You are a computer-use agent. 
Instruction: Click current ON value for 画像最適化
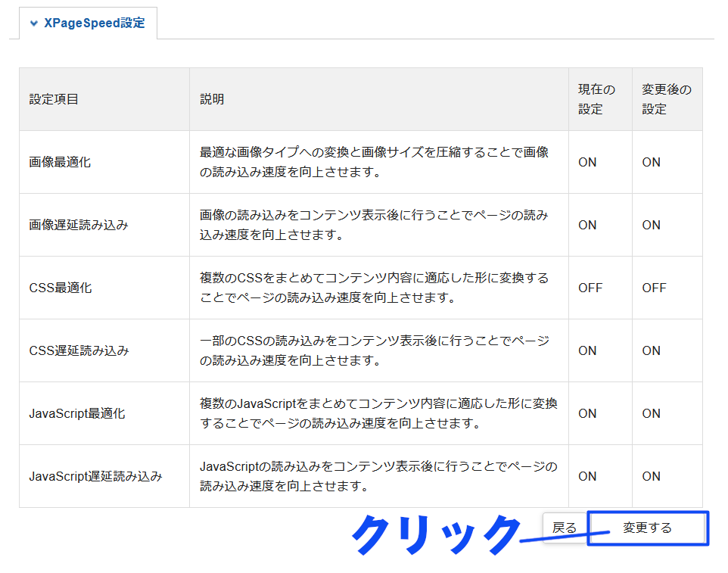(587, 162)
